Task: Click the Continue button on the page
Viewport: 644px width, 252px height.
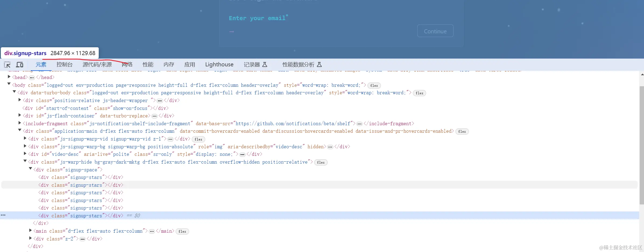Action: tap(435, 31)
